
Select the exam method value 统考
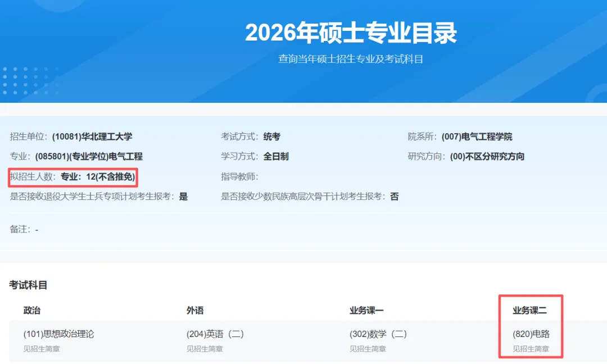click(272, 136)
